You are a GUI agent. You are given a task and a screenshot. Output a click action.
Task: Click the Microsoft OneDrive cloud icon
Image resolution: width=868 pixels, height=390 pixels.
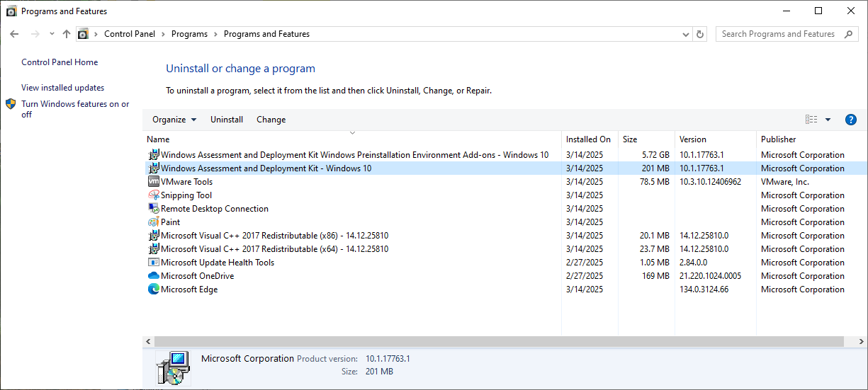pyautogui.click(x=154, y=276)
